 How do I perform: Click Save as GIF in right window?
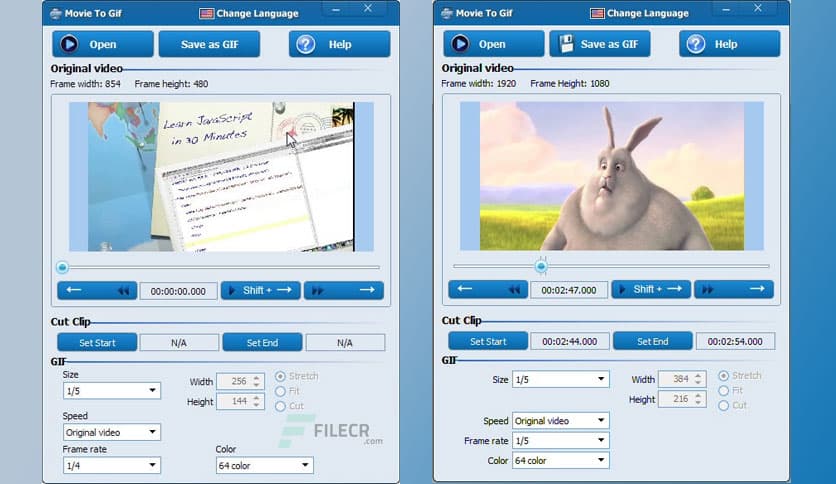(600, 44)
